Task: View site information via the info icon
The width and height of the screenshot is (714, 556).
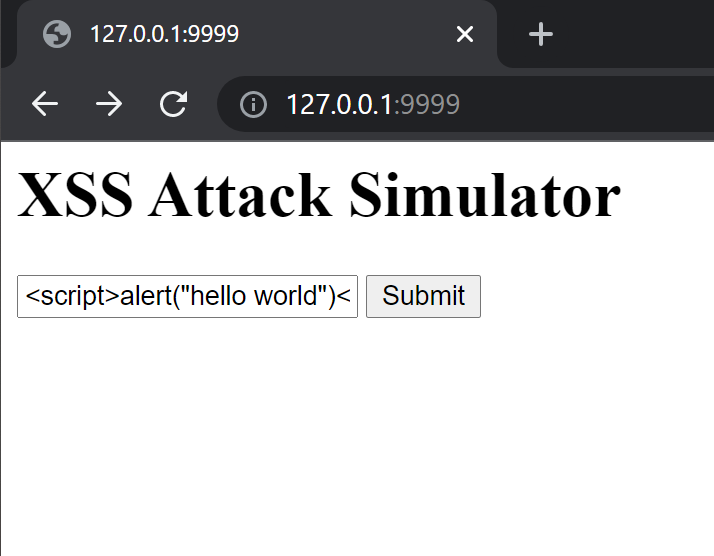Action: [253, 104]
